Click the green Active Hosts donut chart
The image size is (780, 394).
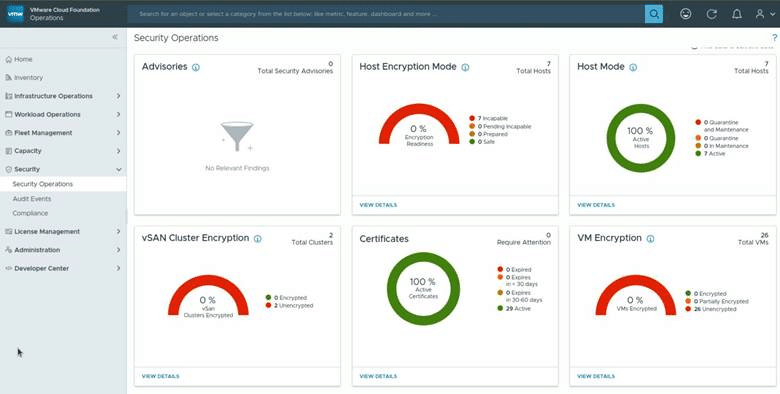tap(641, 138)
